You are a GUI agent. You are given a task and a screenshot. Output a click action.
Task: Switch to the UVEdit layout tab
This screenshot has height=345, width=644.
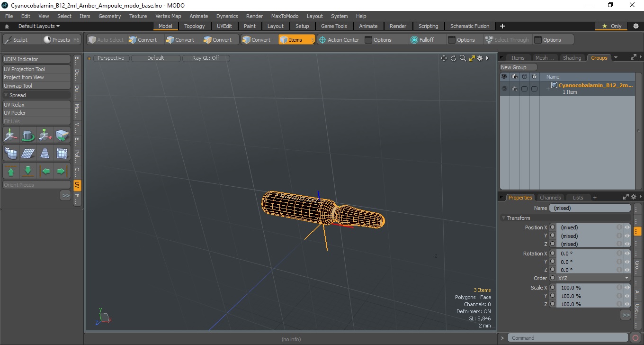[224, 26]
